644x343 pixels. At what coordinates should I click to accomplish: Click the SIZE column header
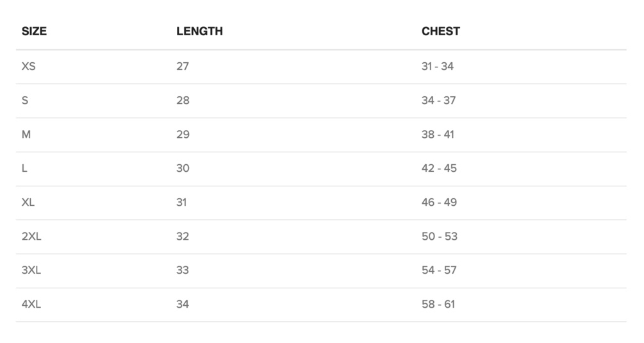pos(34,31)
